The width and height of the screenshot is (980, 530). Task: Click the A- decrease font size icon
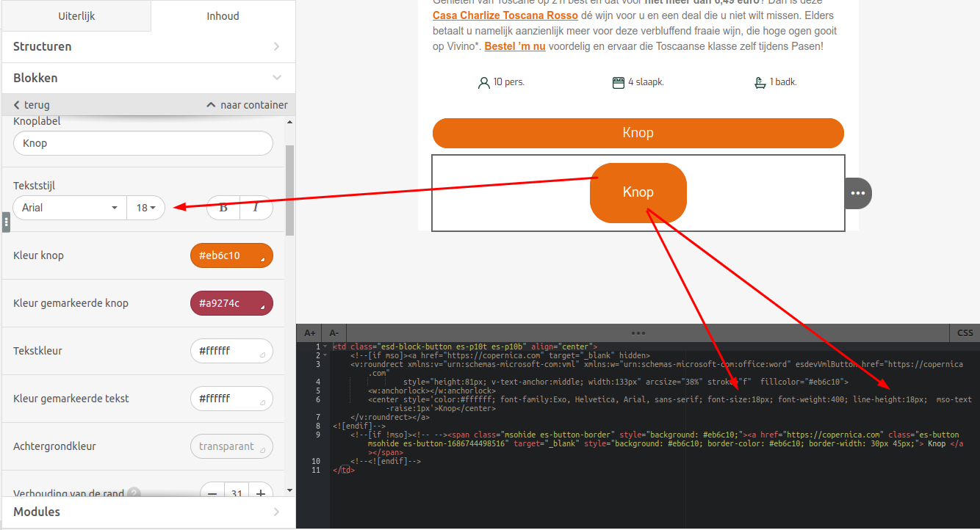(x=334, y=333)
